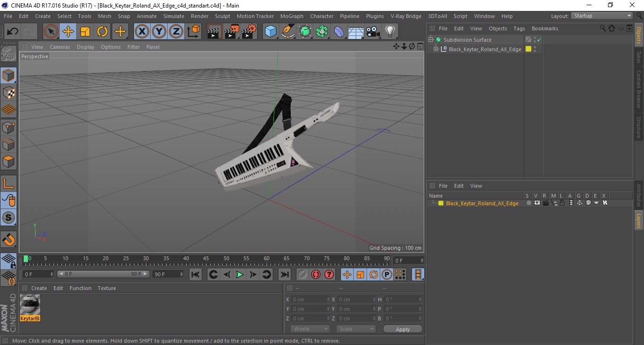
Task: Open the Content Browser side tab
Action: 639,89
